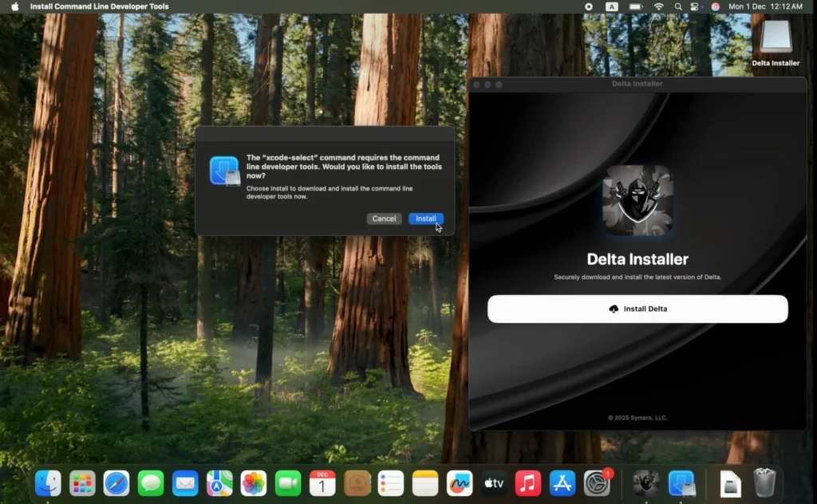Screen dimensions: 817x504
Task: Open Reminders from the Dock
Action: (x=391, y=484)
